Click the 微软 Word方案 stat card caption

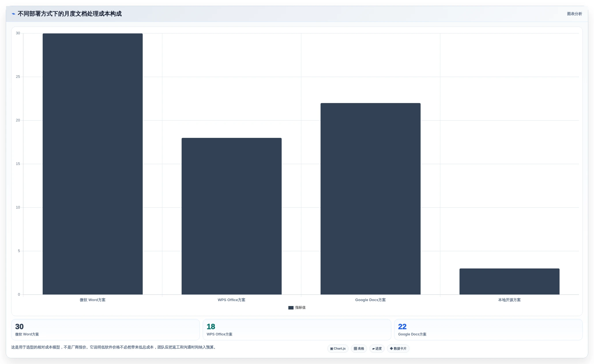27,334
